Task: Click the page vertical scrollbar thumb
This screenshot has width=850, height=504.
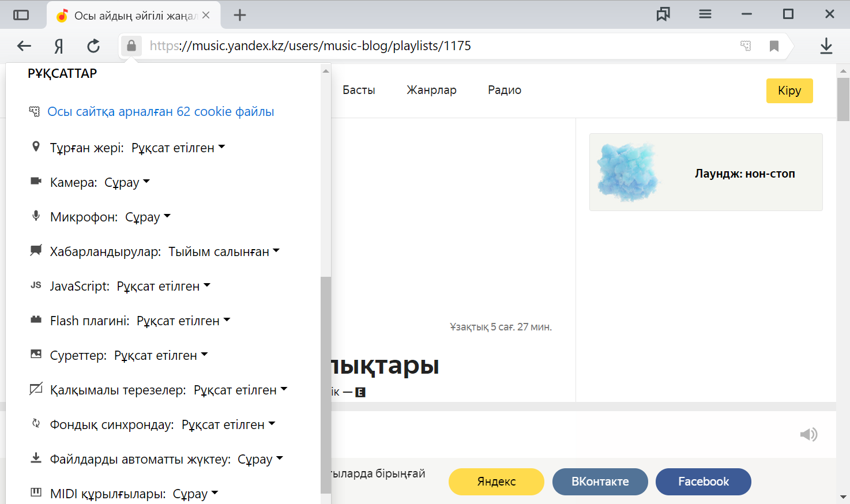Action: (843, 99)
